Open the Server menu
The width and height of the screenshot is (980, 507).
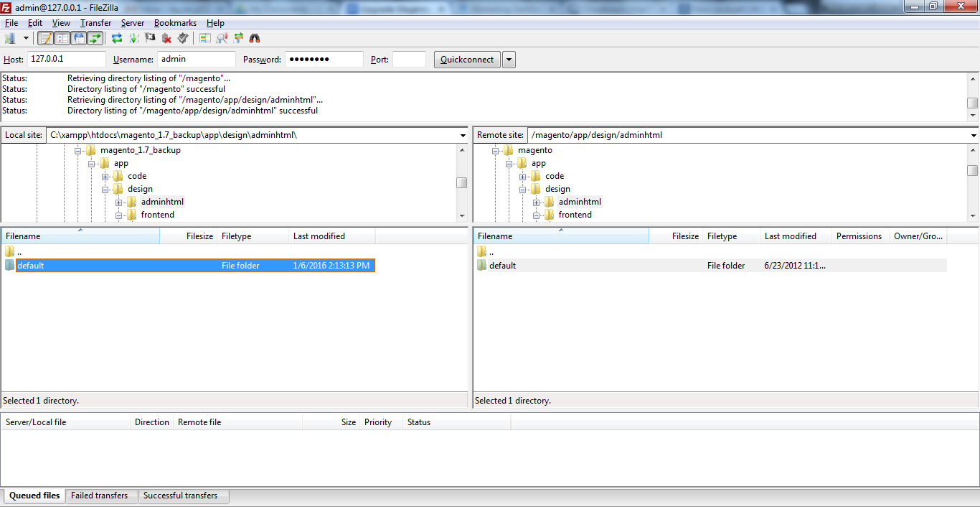[x=133, y=23]
